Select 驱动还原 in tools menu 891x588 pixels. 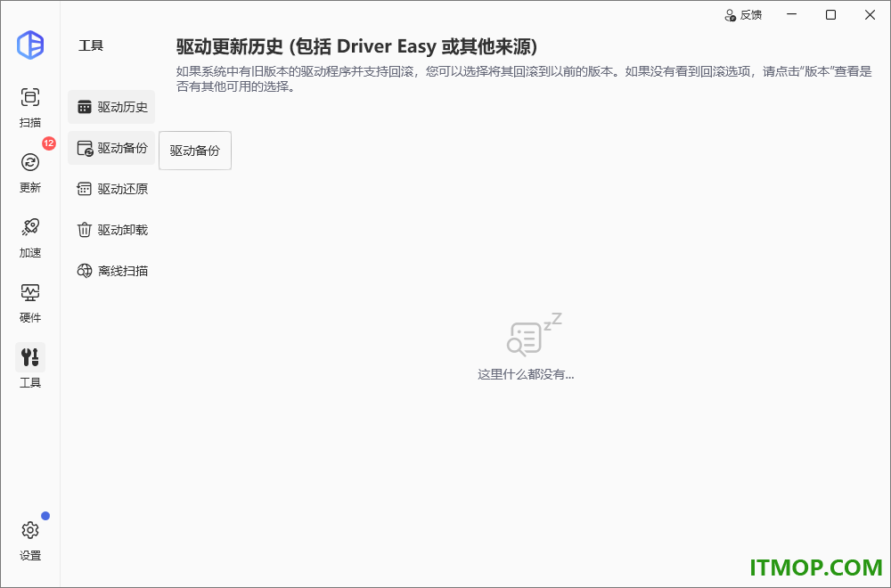click(x=111, y=189)
